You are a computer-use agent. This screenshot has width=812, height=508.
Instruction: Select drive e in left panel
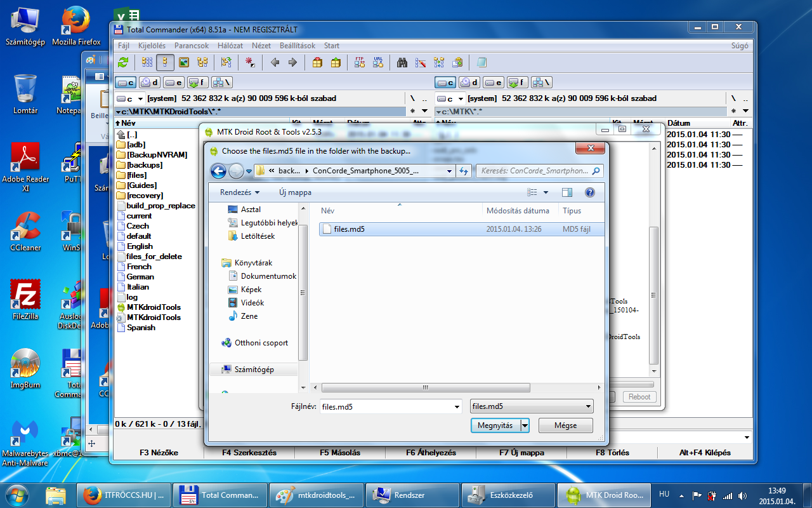(x=174, y=82)
